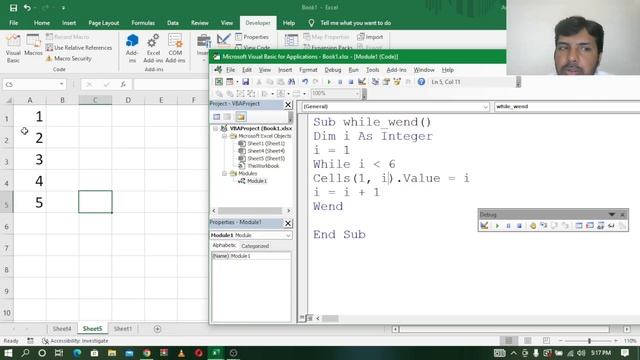This screenshot has width=640, height=360.
Task: Collapse VBAProject (Book1.xlsx) tree node
Action: tap(216, 128)
